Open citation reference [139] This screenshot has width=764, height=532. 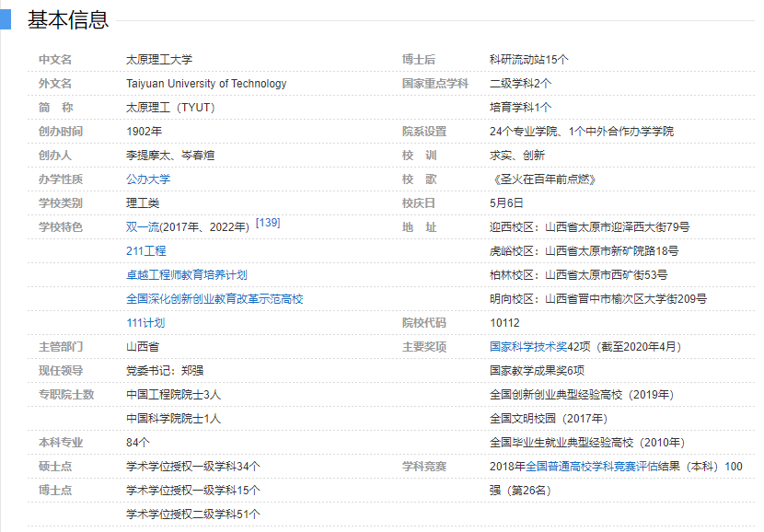coord(268,223)
